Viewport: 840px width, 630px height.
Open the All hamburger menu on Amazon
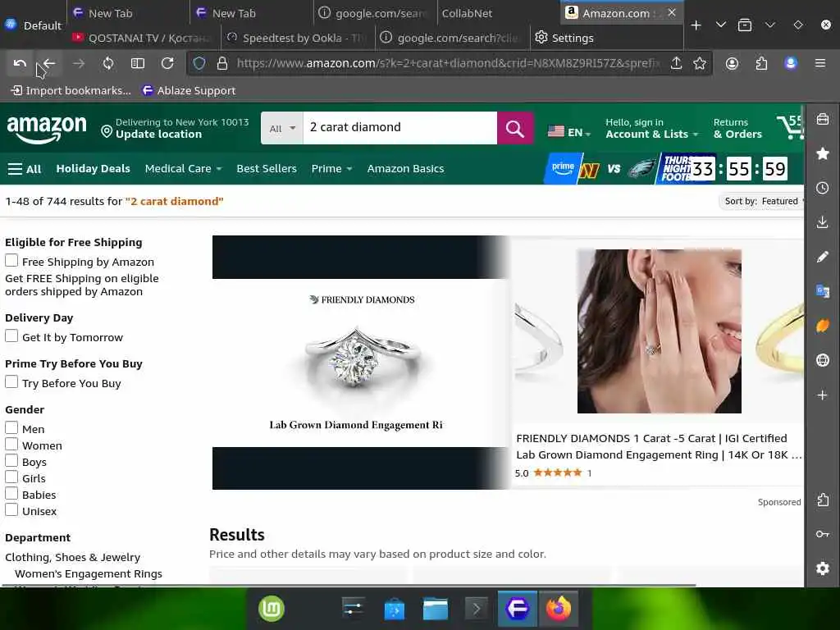[25, 169]
